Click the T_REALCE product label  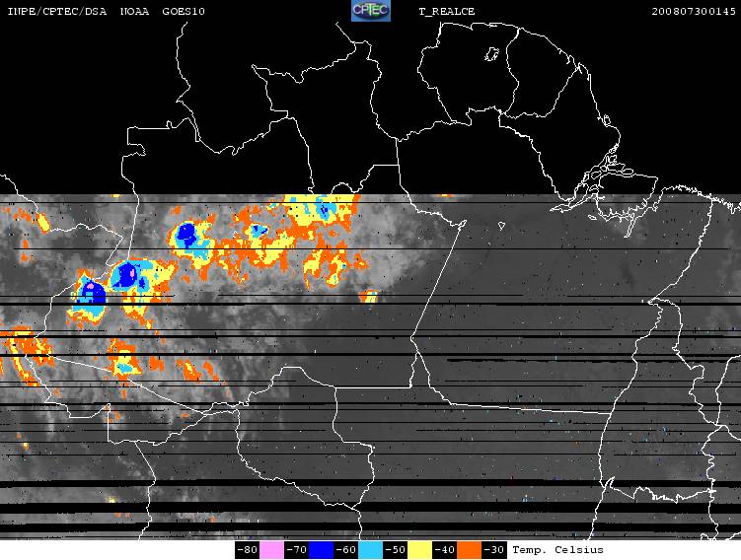[x=447, y=11]
